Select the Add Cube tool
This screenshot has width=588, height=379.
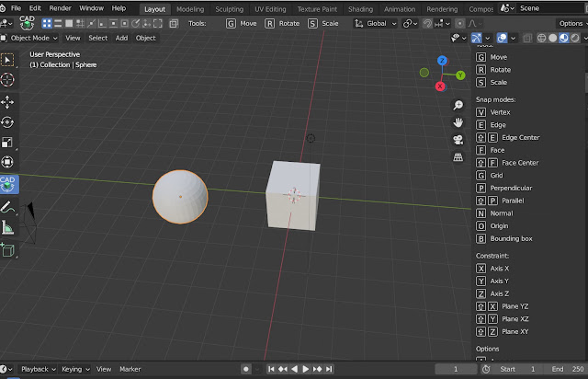[x=7, y=250]
